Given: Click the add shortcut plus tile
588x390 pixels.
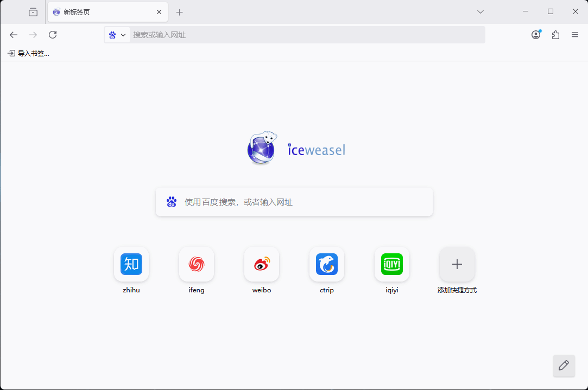Looking at the screenshot, I should (x=457, y=264).
